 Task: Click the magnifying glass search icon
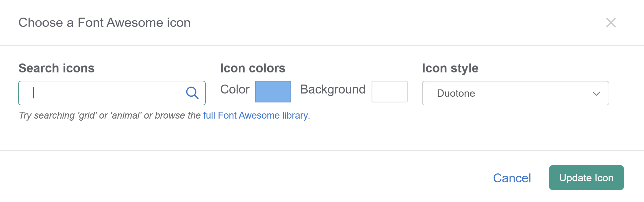tap(192, 93)
